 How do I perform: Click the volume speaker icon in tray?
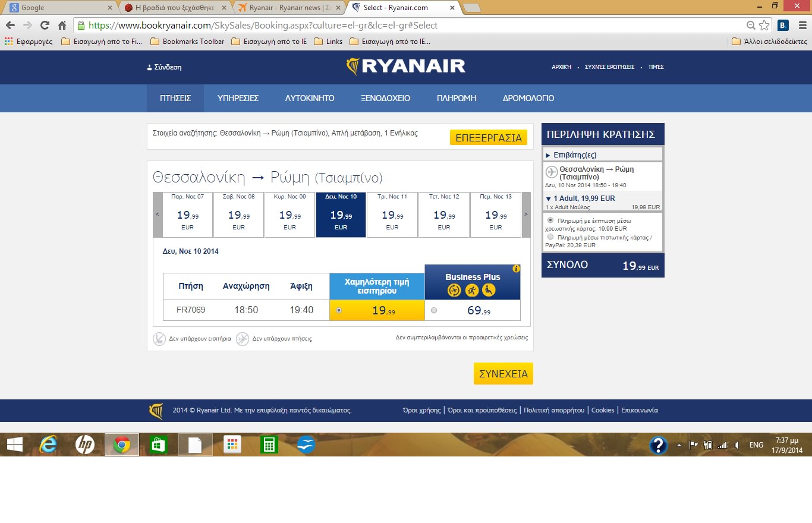click(737, 445)
